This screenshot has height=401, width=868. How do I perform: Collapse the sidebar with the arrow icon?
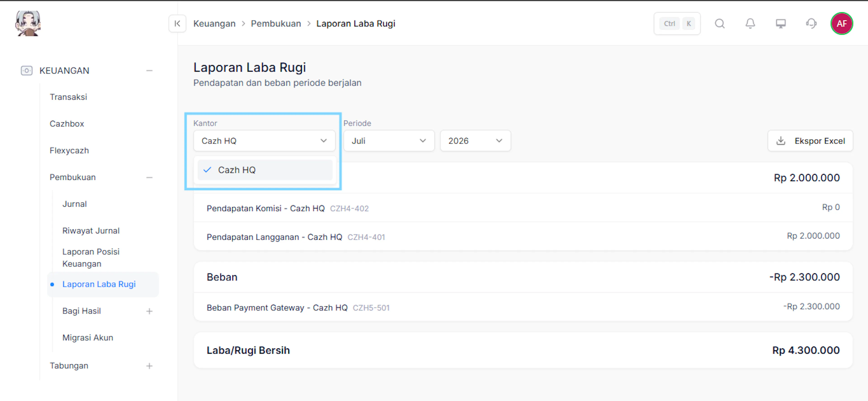(177, 24)
